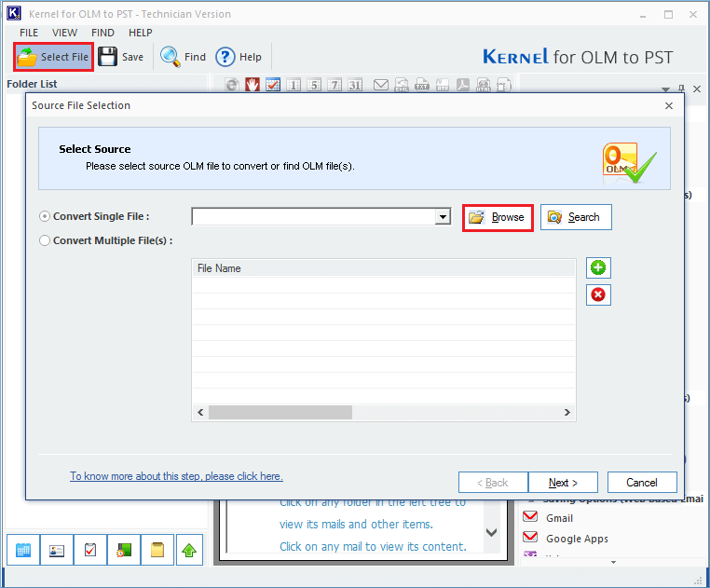The image size is (710, 588).
Task: Click the red hand stop icon
Action: point(253,85)
